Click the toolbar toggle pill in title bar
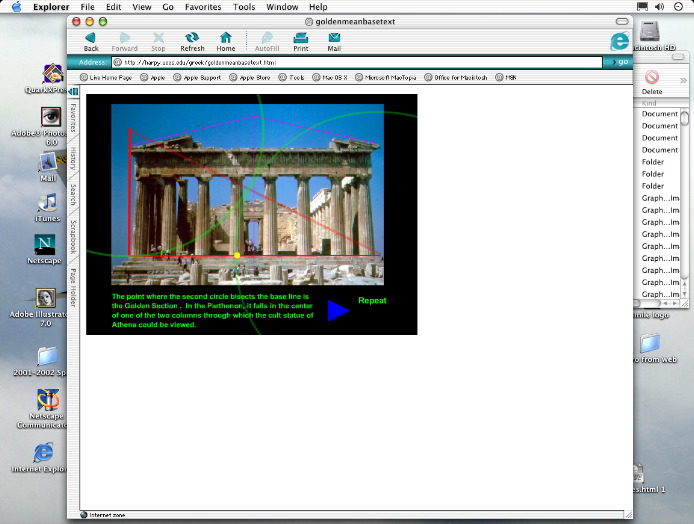694x524 pixels. (x=622, y=21)
